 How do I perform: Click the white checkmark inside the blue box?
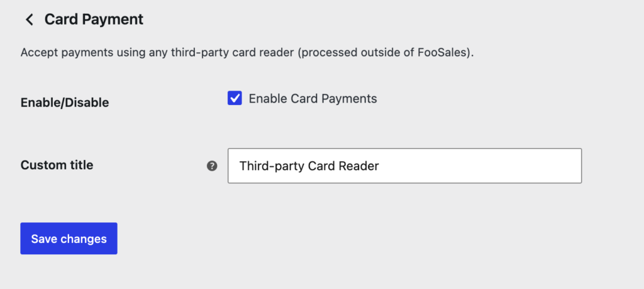(x=235, y=98)
